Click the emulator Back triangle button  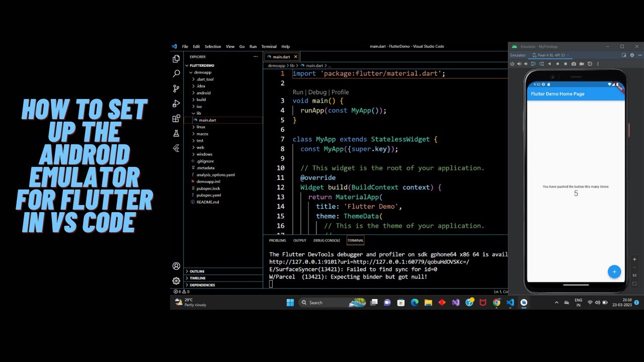click(x=549, y=64)
